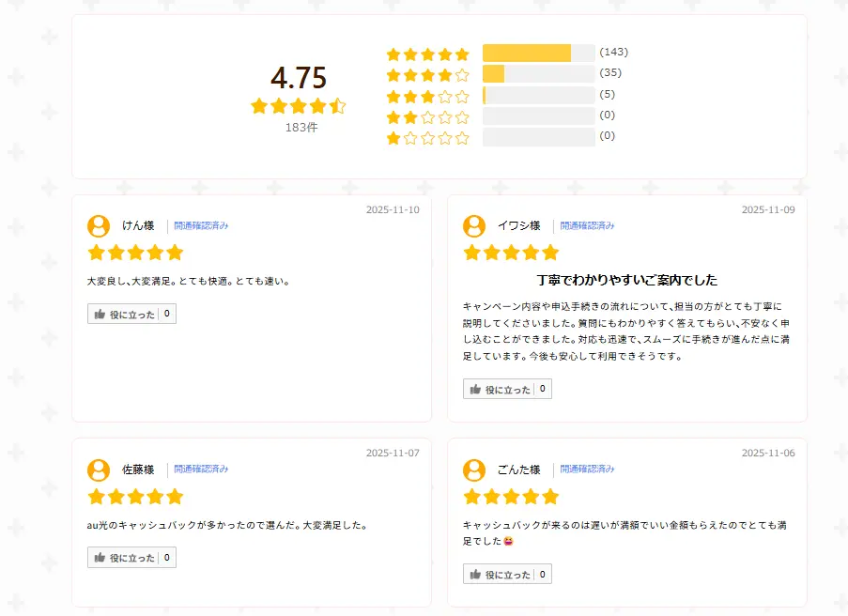848x616 pixels.
Task: Click 開通確認済み link next to 佐藤様
Action: coord(201,470)
